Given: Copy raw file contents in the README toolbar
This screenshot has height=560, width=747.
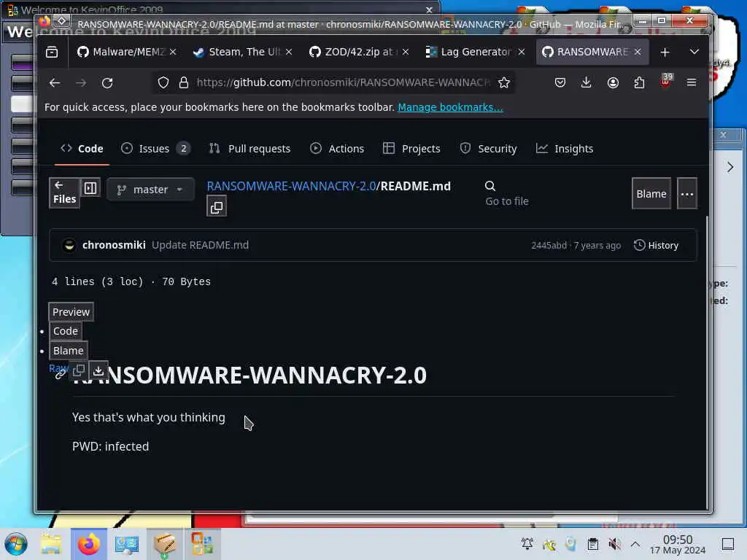Looking at the screenshot, I should pos(79,370).
